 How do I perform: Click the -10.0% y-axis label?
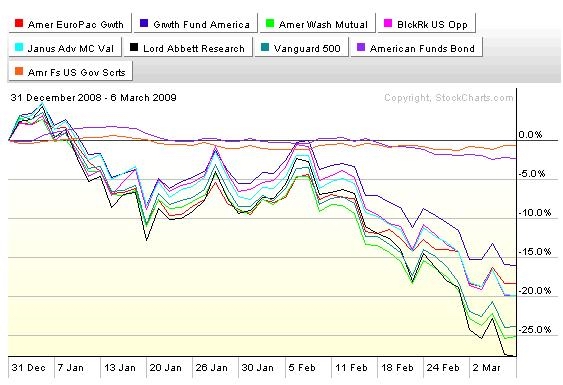(535, 213)
